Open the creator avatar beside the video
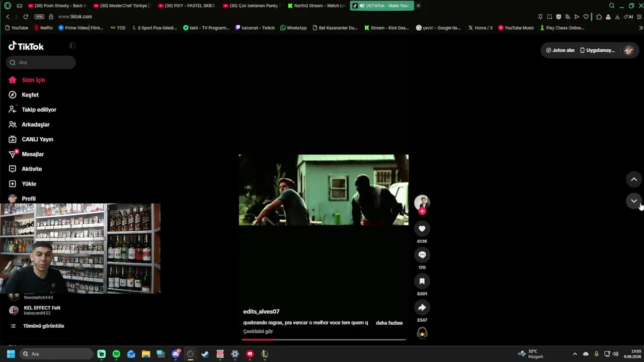644x362 pixels. click(x=422, y=202)
